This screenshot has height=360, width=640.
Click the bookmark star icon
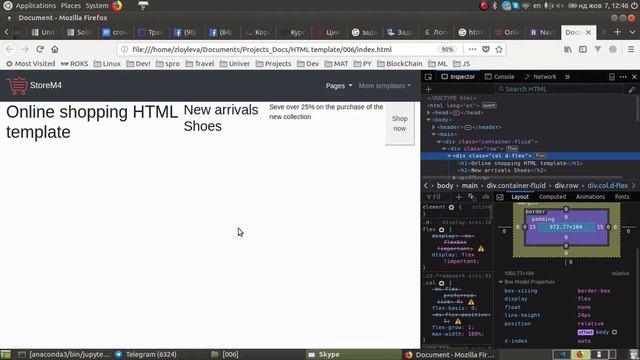(499, 49)
